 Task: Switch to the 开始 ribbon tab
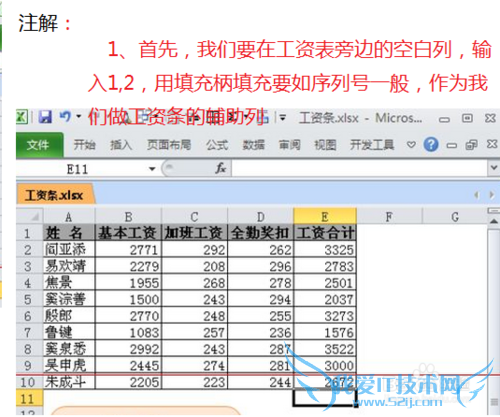85,145
